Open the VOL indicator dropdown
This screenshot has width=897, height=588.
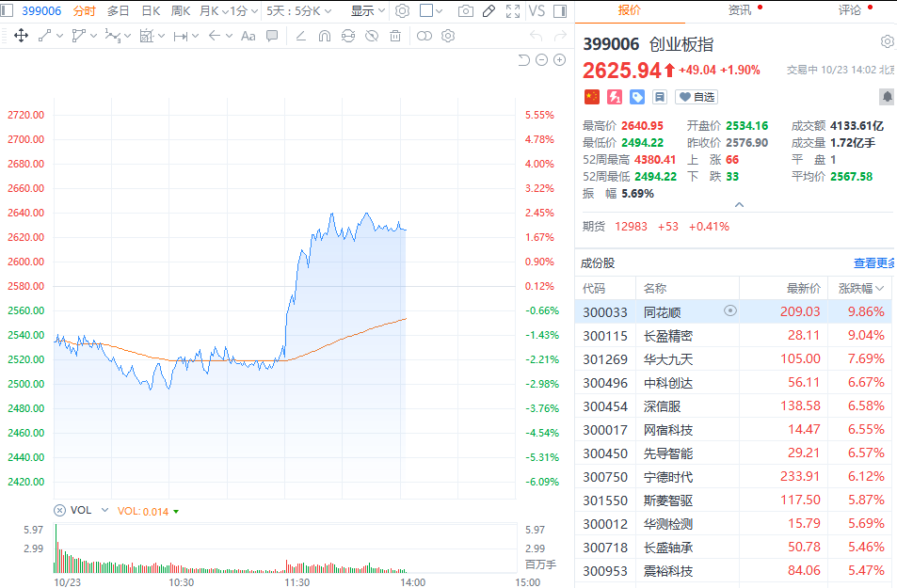104,510
